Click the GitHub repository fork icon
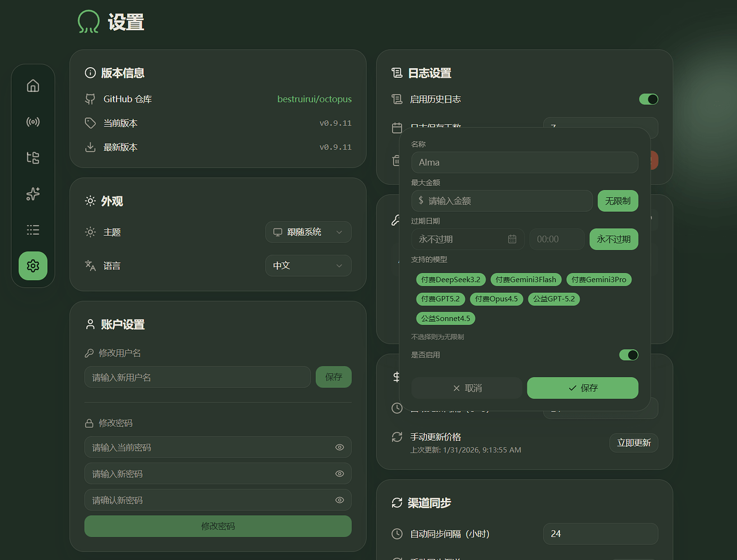 point(90,99)
